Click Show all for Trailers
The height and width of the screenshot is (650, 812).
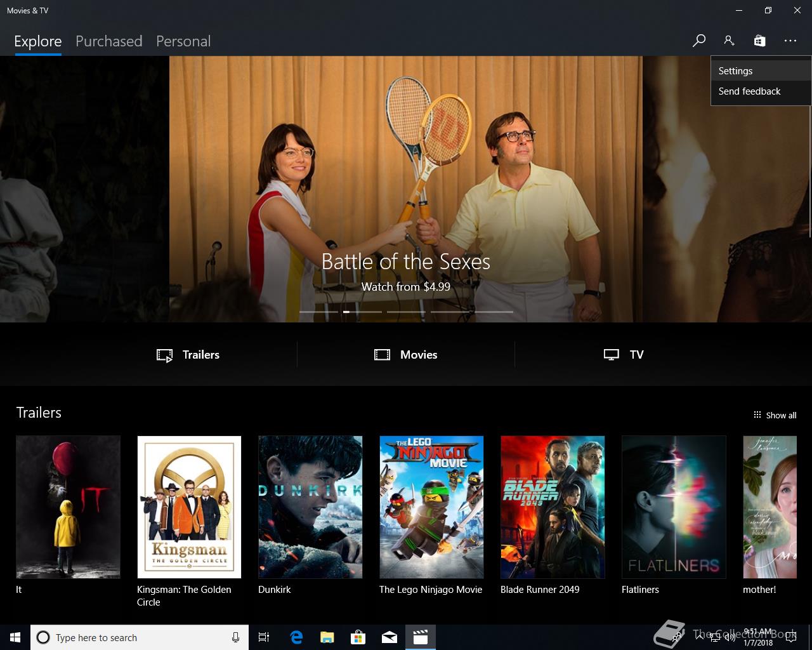pyautogui.click(x=775, y=415)
